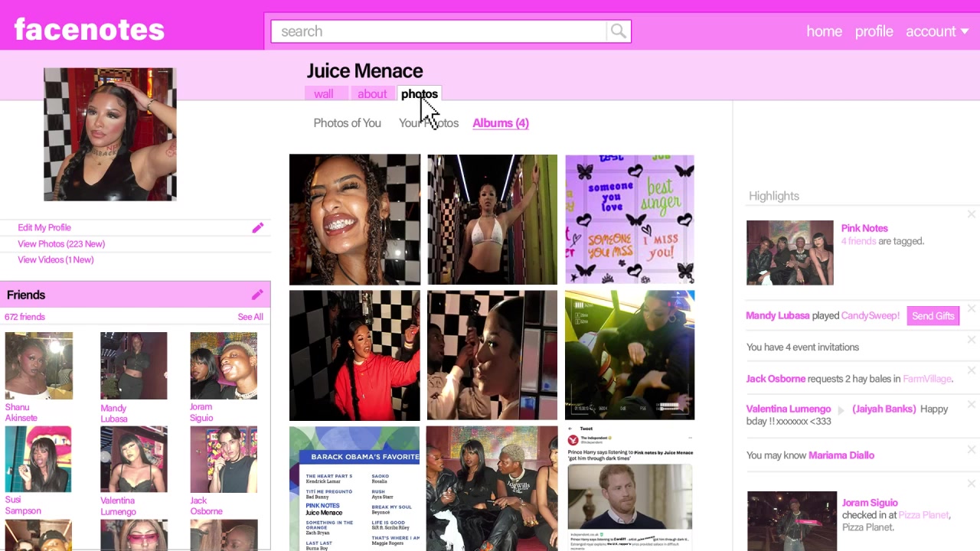Click into the search field
Screen dimensions: 980x551
(439, 31)
